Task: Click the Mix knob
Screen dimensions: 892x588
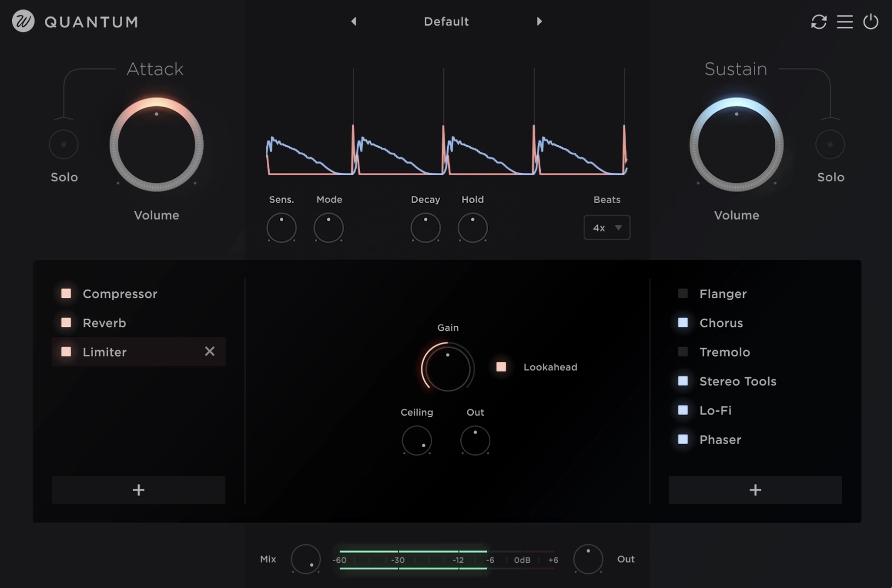Action: tap(306, 559)
